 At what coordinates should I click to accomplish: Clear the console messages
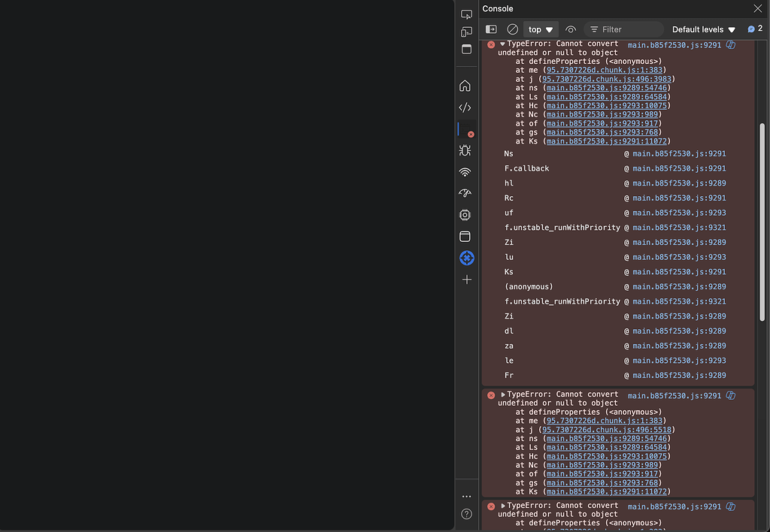[513, 29]
